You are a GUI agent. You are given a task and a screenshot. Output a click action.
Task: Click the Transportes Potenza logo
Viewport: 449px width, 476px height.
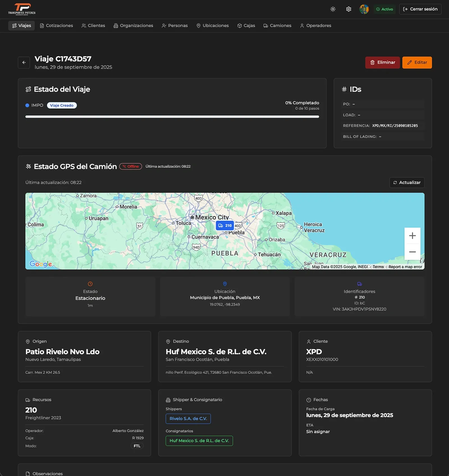[22, 9]
